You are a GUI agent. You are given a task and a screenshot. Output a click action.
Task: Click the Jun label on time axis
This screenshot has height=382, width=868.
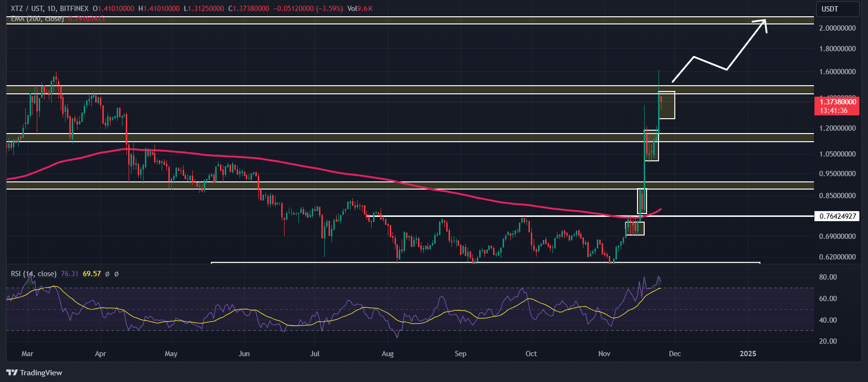[244, 354]
